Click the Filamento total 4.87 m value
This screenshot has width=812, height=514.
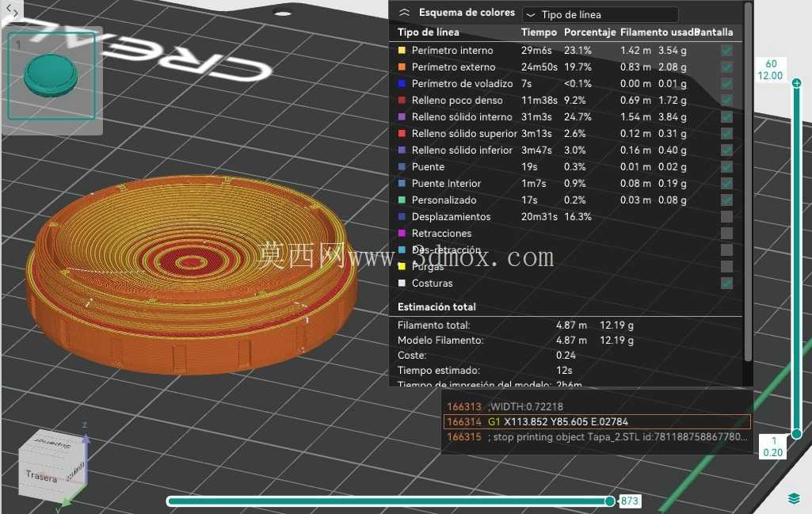click(x=571, y=325)
